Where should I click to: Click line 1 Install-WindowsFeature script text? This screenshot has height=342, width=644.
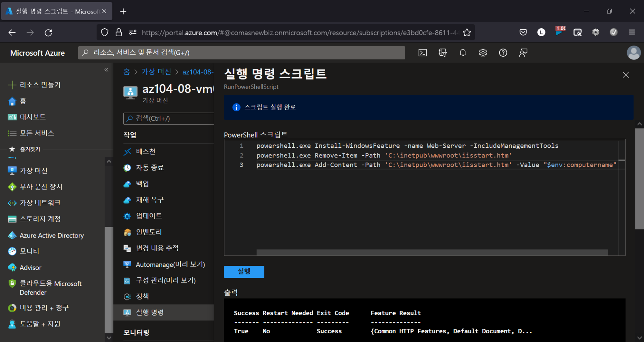tap(407, 146)
